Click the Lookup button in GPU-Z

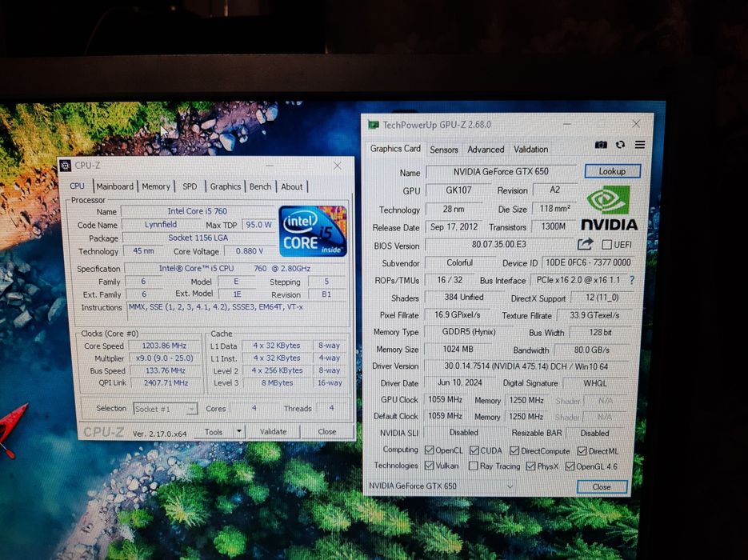coord(613,171)
